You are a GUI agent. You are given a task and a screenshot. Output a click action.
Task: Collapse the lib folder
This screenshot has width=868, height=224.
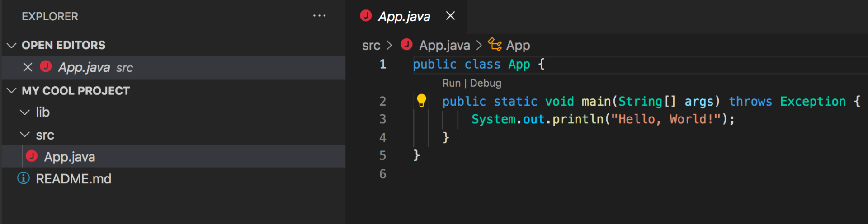(x=25, y=112)
